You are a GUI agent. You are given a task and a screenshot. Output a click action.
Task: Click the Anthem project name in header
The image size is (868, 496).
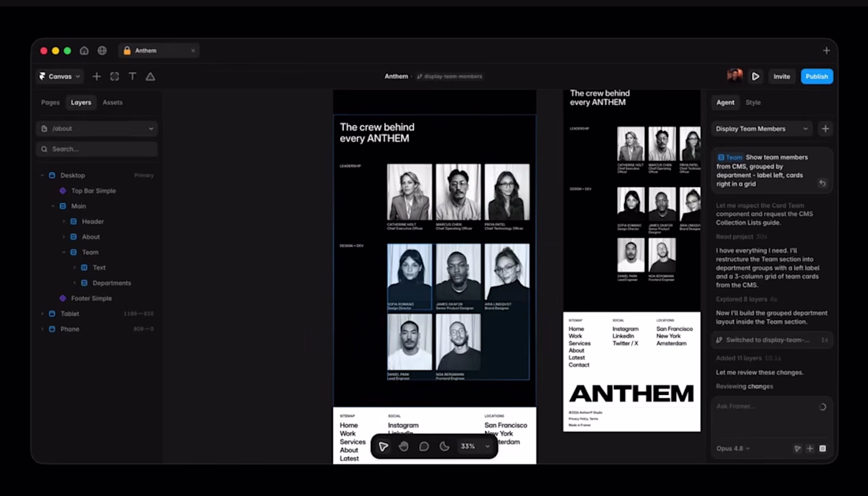[396, 77]
